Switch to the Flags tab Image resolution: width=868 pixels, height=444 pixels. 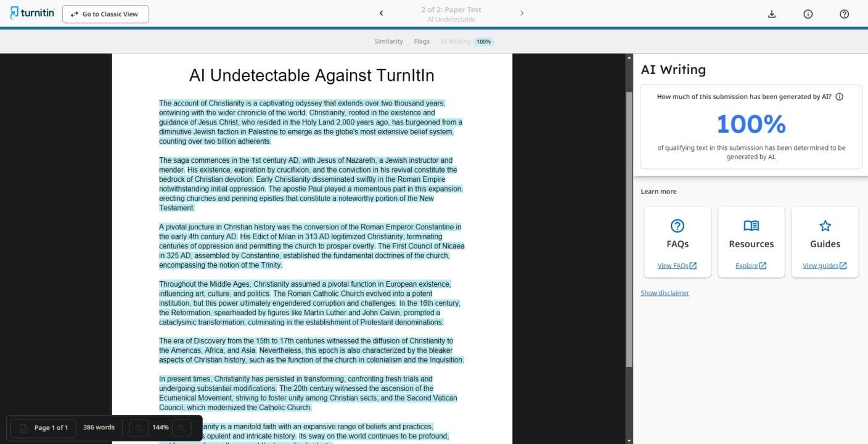(422, 41)
